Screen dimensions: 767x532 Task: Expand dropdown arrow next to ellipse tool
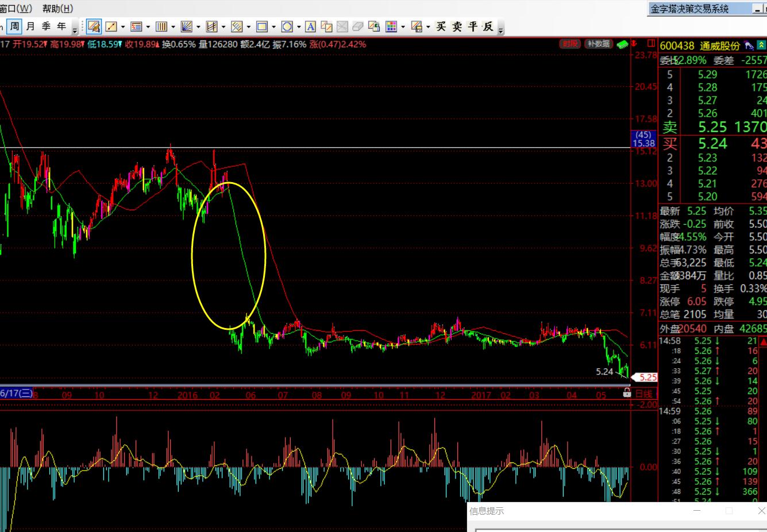pyautogui.click(x=299, y=27)
